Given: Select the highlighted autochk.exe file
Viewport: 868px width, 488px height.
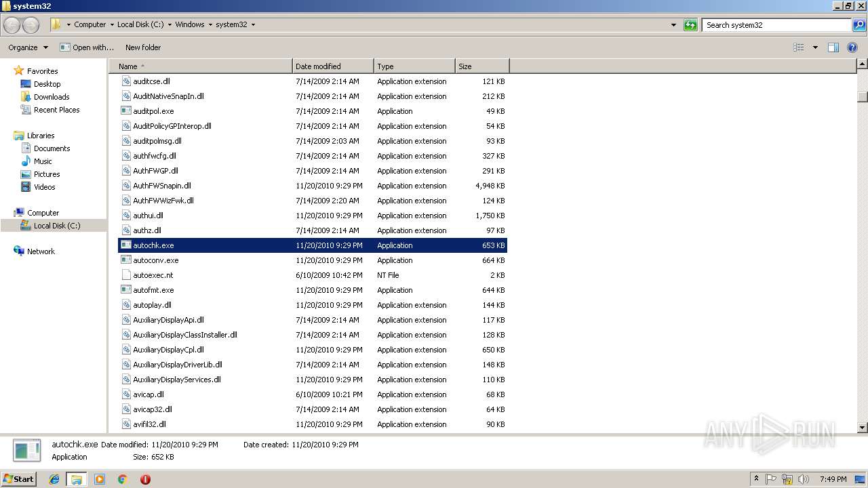Looking at the screenshot, I should (x=313, y=245).
